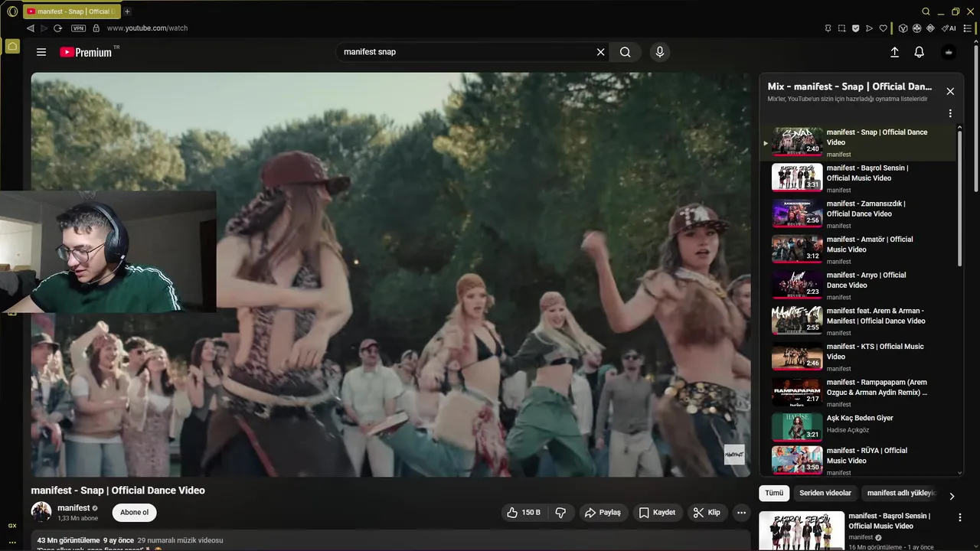Open the manifest channel avatar
This screenshot has width=980, height=551.
(x=41, y=512)
